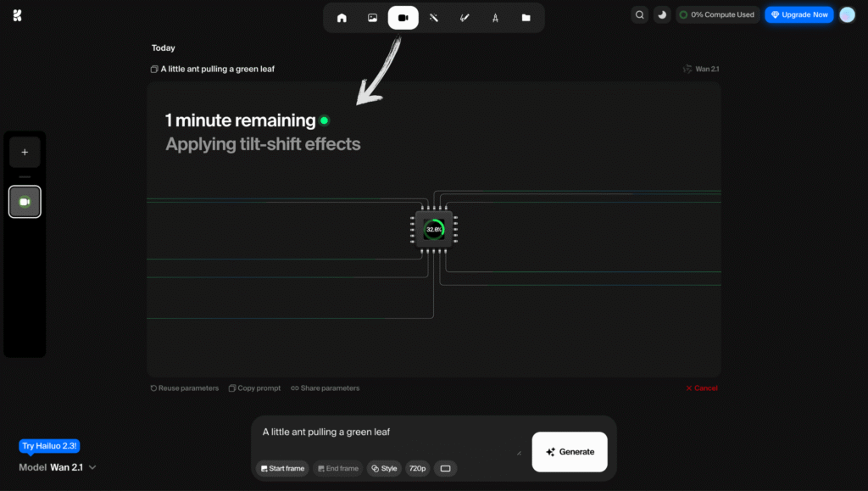The height and width of the screenshot is (491, 868).
Task: Open the Assets folder
Action: [526, 16]
